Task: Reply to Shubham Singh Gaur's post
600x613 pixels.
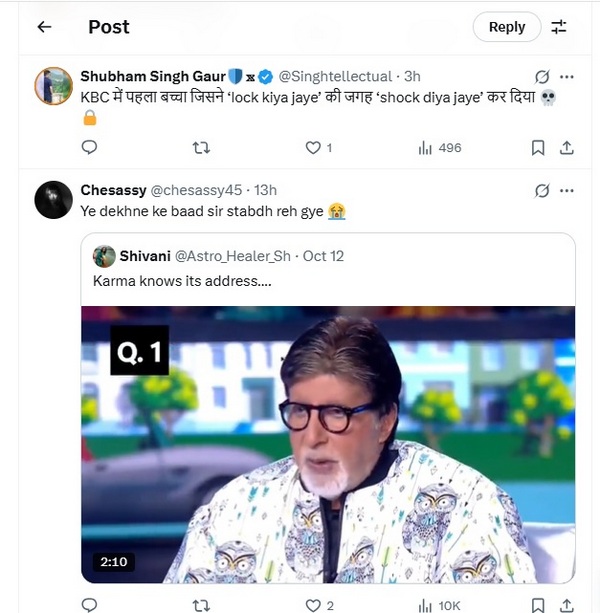Action: point(89,147)
